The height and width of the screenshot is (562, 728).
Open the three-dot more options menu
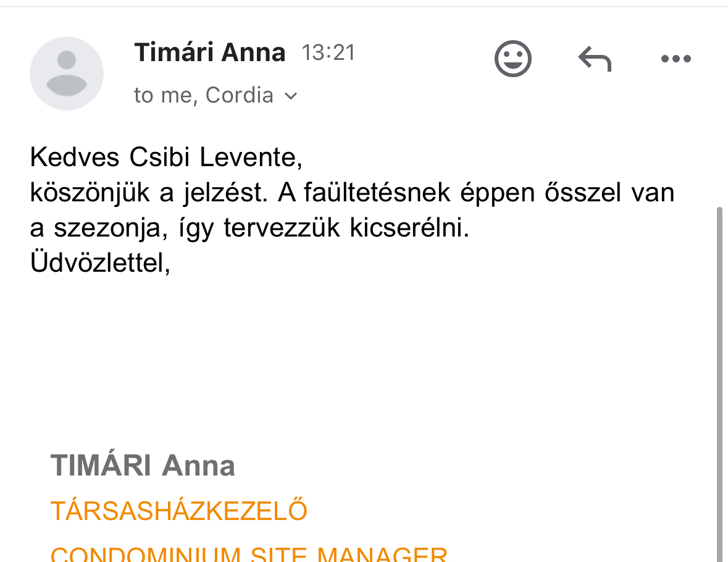676,59
